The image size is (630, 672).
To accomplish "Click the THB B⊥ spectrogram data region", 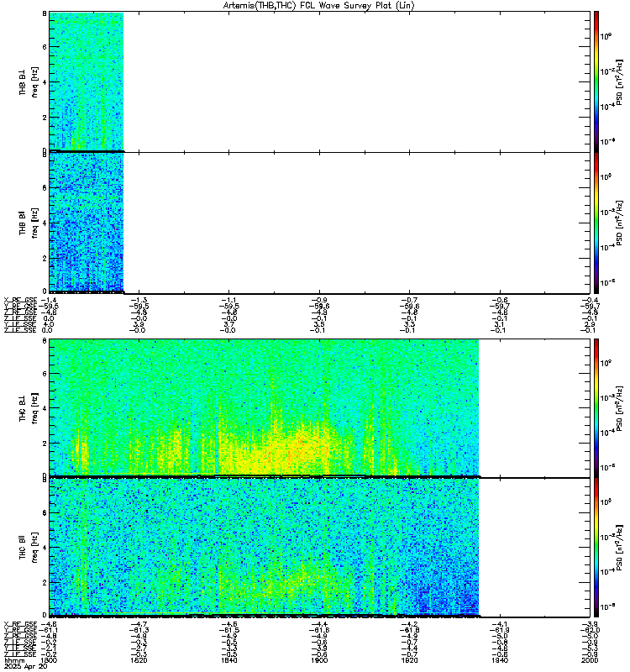I will [x=87, y=81].
